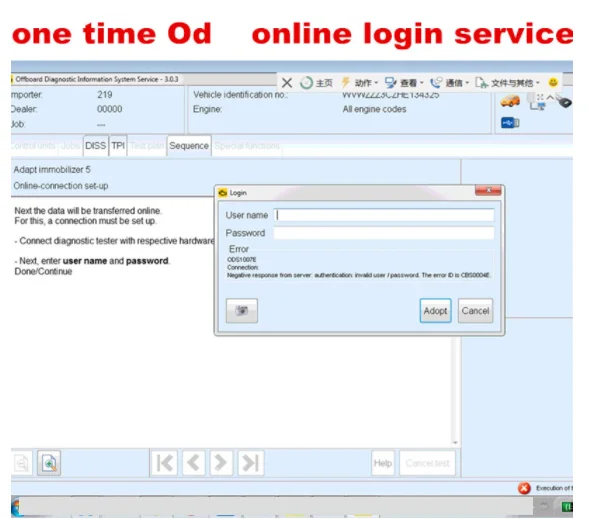This screenshot has width=611, height=519.
Task: Click the Adopt button in the Login dialog
Action: 435,311
